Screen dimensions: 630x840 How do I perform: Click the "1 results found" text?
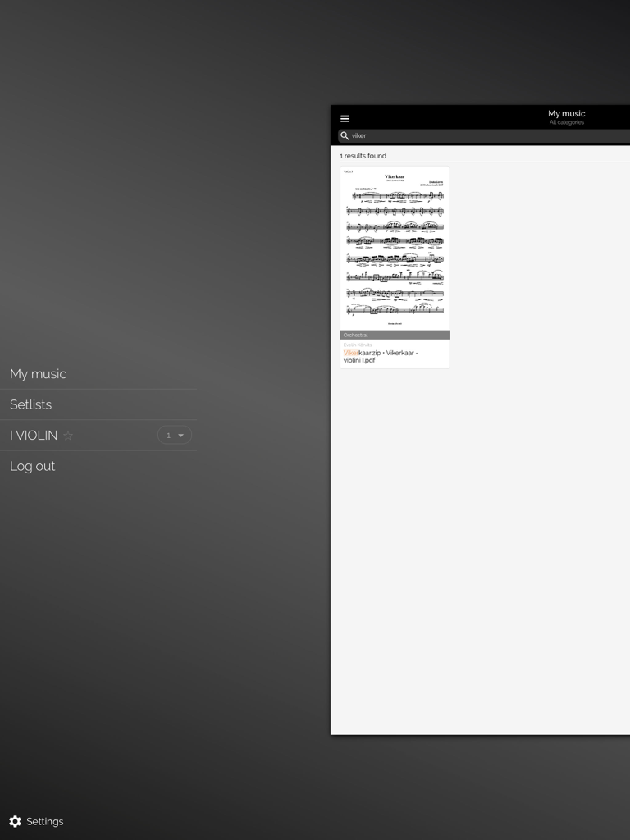(363, 156)
